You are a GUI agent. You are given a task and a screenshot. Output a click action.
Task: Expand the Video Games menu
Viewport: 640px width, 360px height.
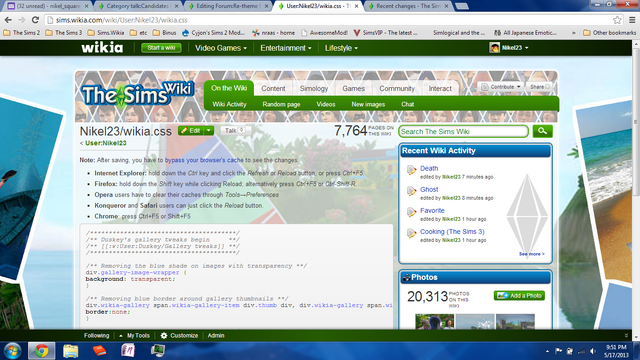221,48
